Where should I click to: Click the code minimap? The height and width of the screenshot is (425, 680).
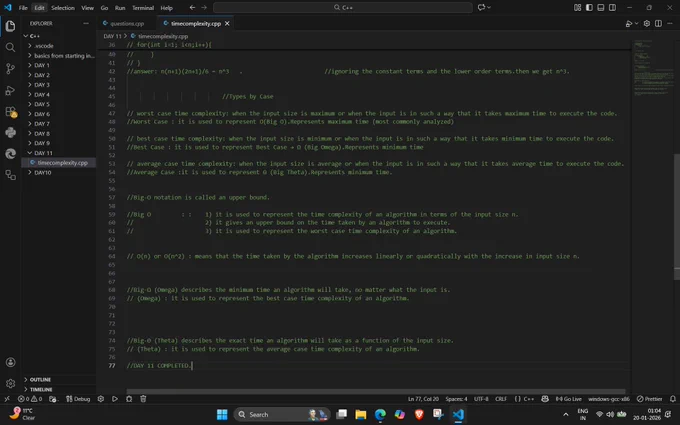point(652,67)
